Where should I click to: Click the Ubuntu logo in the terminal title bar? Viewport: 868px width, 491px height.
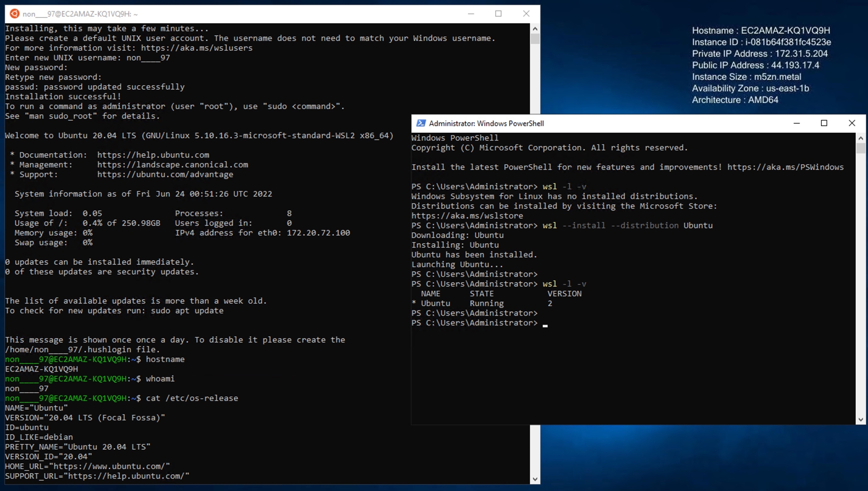point(14,14)
